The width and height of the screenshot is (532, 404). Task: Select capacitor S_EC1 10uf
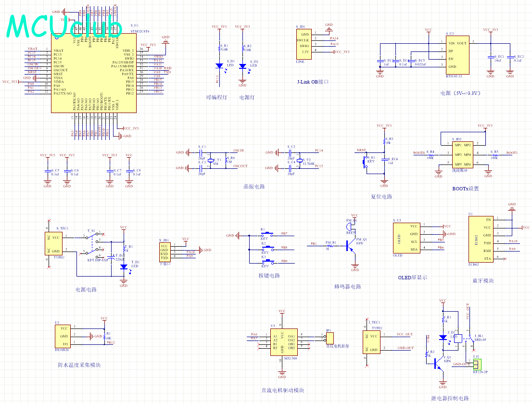[490, 57]
